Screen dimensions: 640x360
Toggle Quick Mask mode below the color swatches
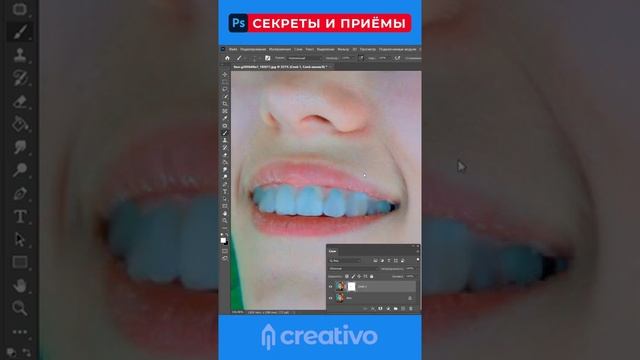coord(225,251)
